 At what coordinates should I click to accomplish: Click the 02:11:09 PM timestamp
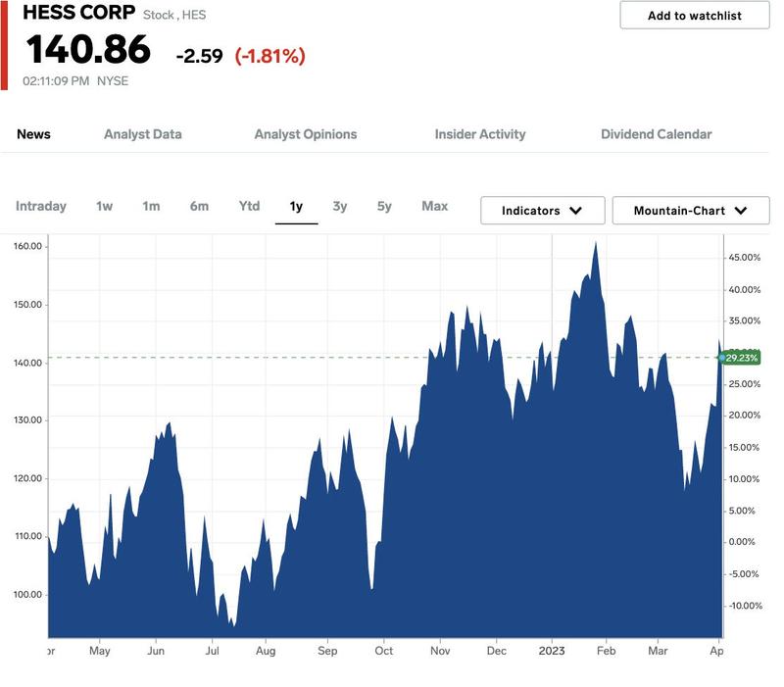pos(56,81)
